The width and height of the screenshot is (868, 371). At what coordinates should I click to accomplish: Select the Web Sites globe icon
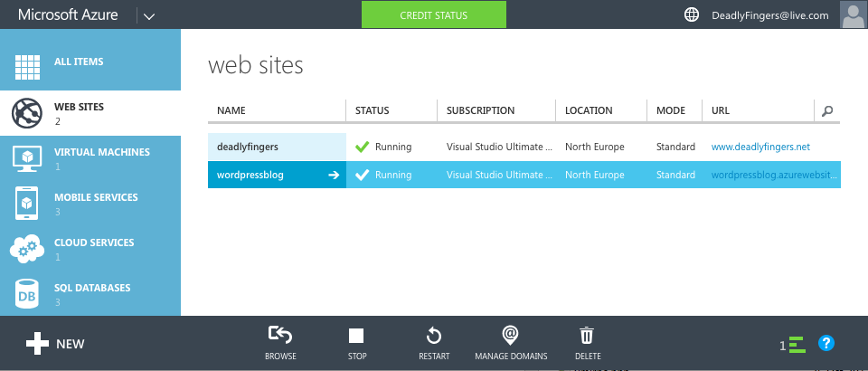tap(27, 113)
